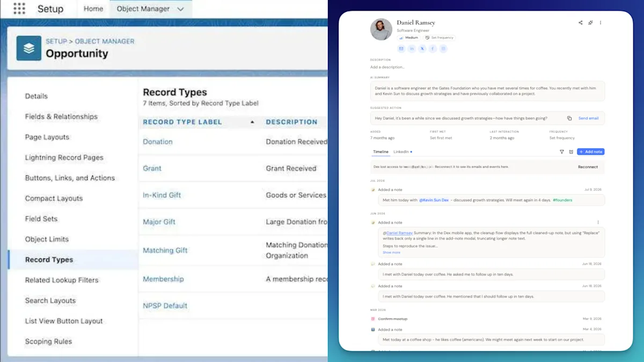Click the note icon for the Mar 4 entry
This screenshot has width=644, height=362.
373,330
